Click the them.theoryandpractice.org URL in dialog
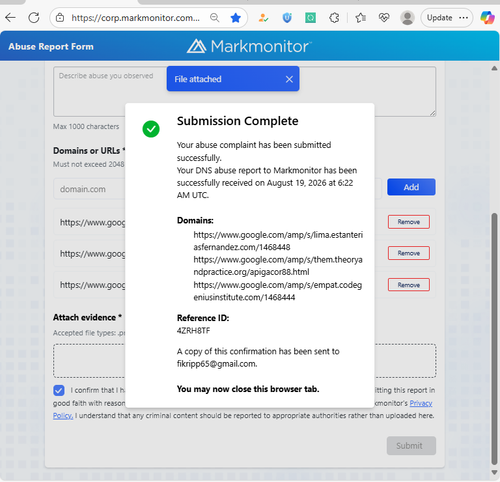 (278, 266)
